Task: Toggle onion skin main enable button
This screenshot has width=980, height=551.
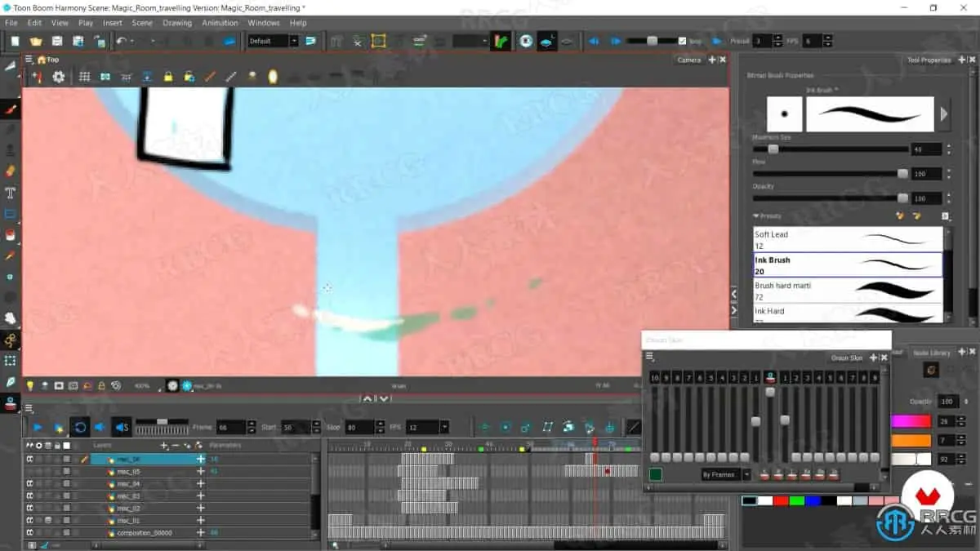Action: (769, 377)
